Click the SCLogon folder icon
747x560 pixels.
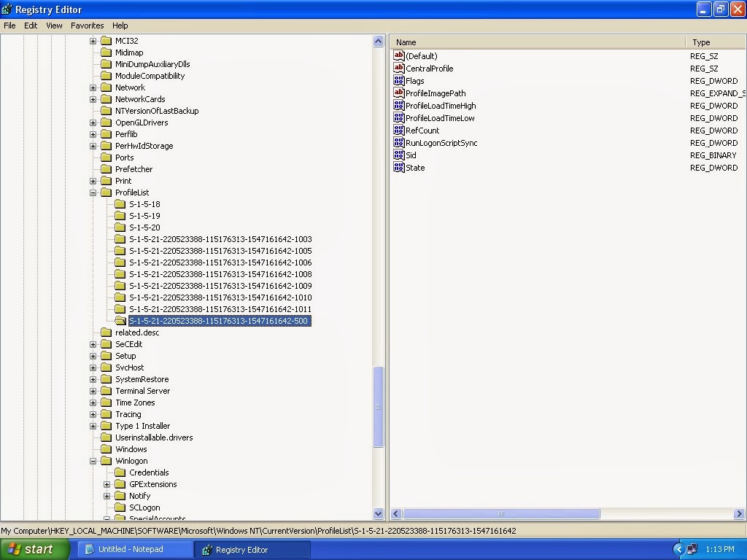point(120,507)
